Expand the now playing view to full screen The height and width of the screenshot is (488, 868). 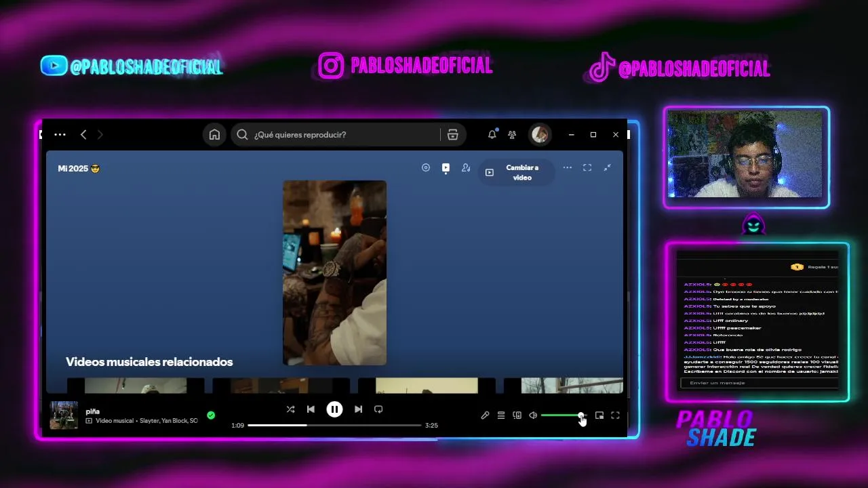(x=587, y=167)
